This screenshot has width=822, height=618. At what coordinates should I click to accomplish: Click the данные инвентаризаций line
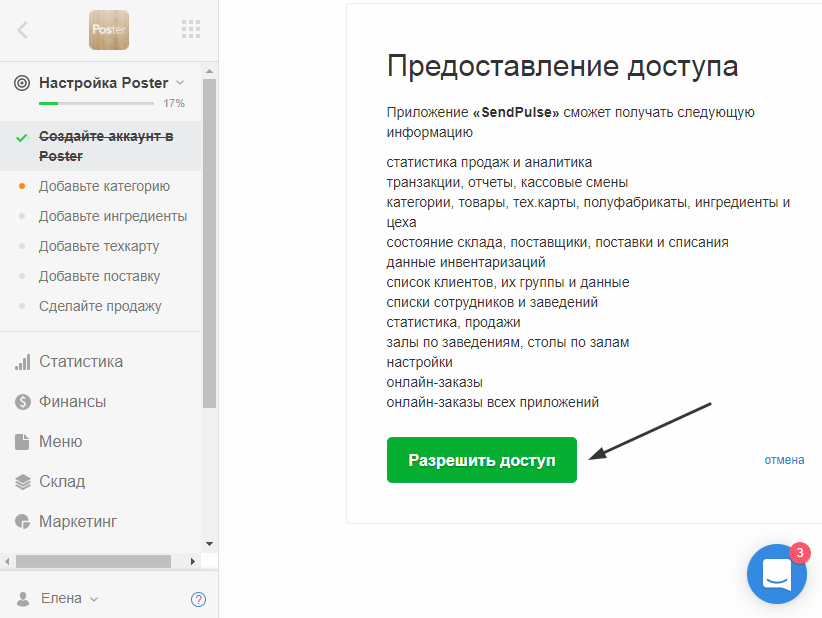[x=466, y=262]
